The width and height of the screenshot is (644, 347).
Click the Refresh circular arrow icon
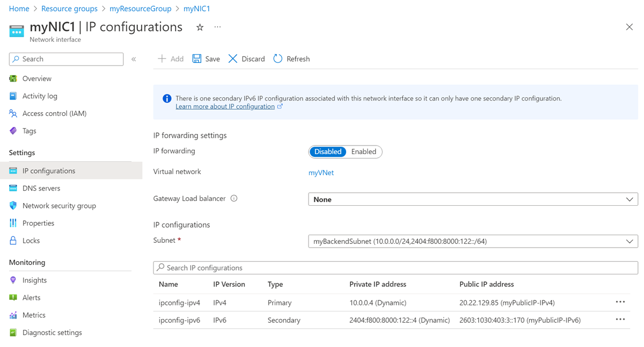tap(277, 59)
